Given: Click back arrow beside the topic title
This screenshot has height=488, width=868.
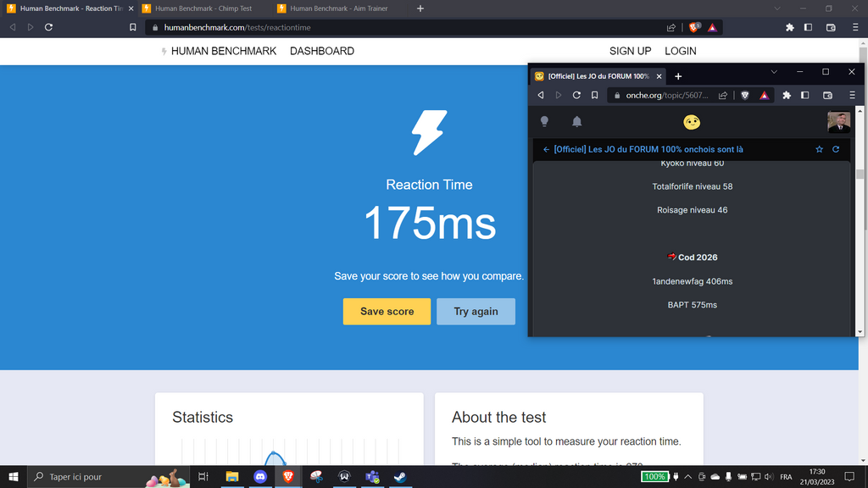Looking at the screenshot, I should coord(546,149).
